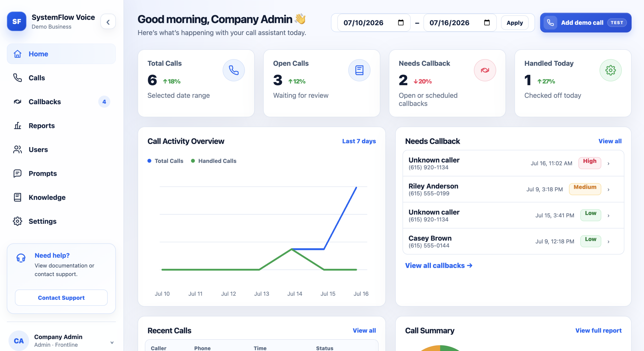This screenshot has height=351, width=644.
Task: Click the Caller column header
Action: (x=158, y=348)
